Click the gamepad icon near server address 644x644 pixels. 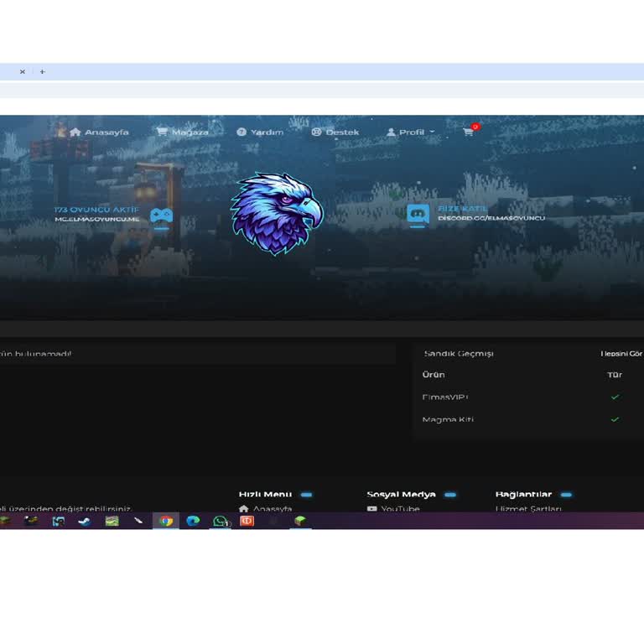[161, 216]
